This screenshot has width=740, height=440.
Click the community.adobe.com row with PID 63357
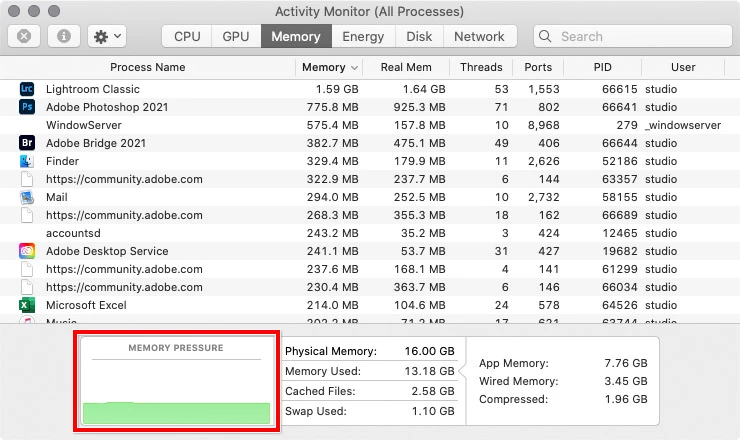coord(370,179)
